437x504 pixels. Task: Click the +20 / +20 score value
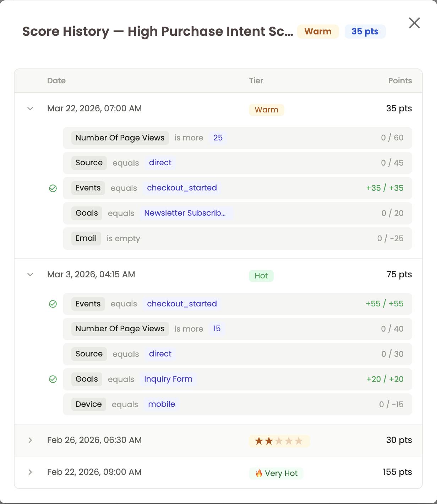(x=385, y=379)
